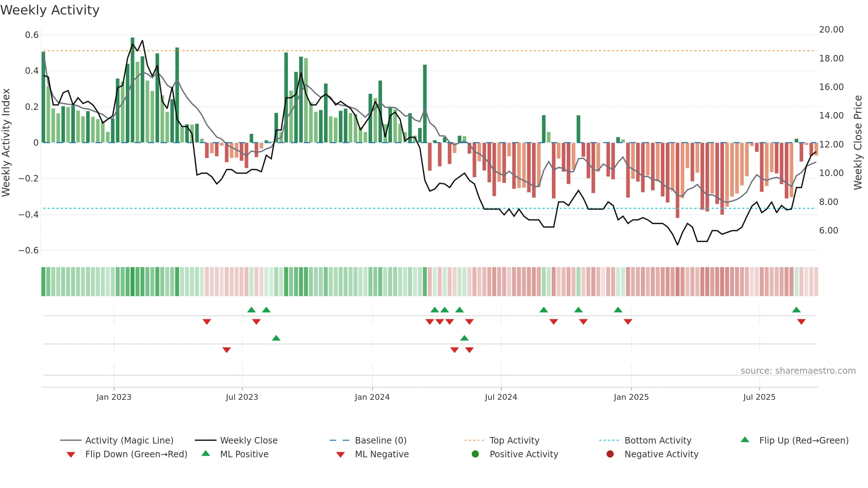This screenshot has width=868, height=488.
Task: Toggle Weekly Close legend entry
Action: pos(236,440)
